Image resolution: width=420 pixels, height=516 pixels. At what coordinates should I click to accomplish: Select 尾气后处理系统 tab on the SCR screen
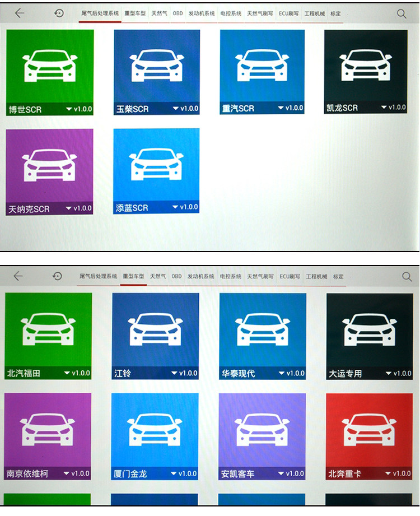[100, 13]
